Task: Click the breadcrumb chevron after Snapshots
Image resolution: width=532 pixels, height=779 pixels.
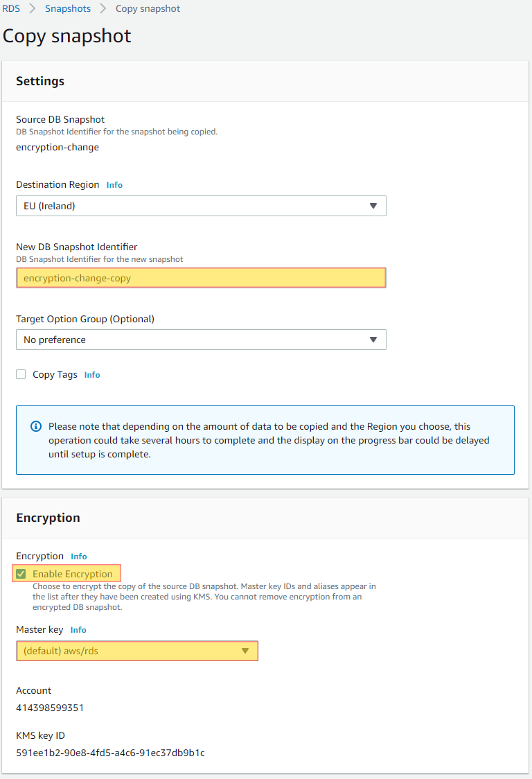Action: tap(103, 8)
